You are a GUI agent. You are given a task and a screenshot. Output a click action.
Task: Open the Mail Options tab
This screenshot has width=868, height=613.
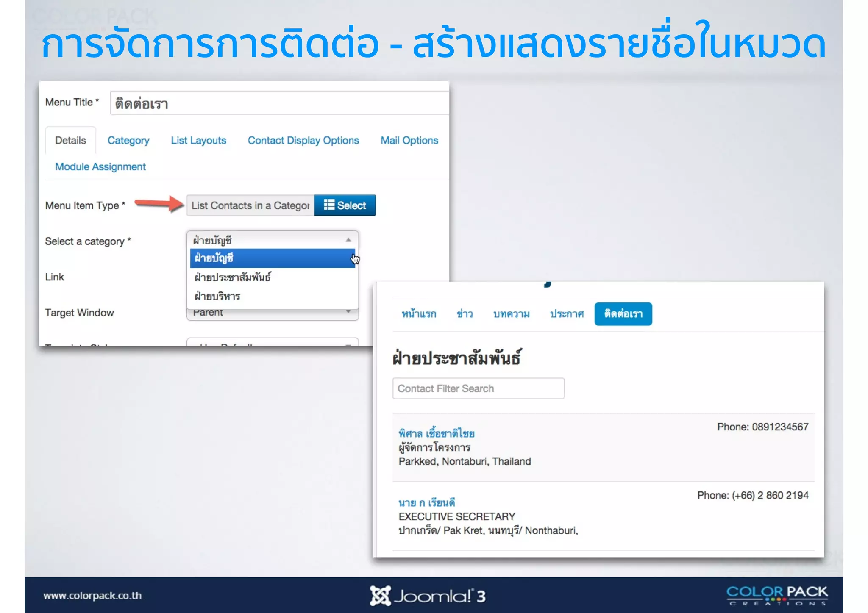[409, 140]
